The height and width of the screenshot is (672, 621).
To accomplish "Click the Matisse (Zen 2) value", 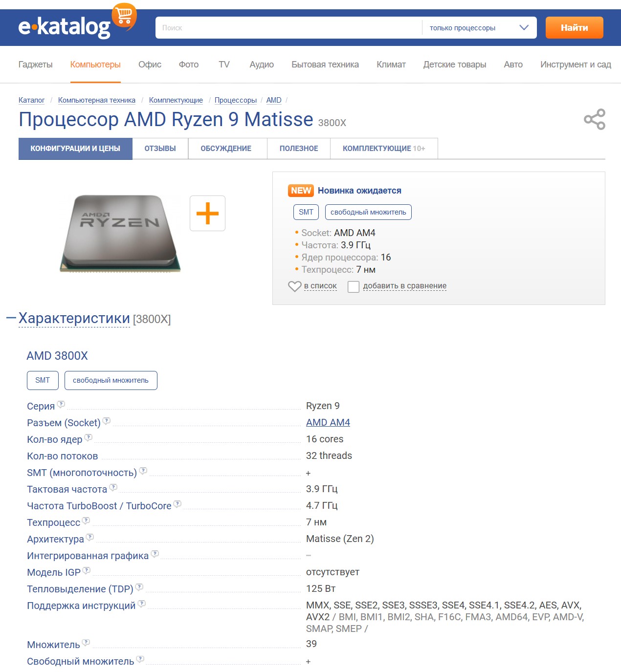I will tap(340, 539).
